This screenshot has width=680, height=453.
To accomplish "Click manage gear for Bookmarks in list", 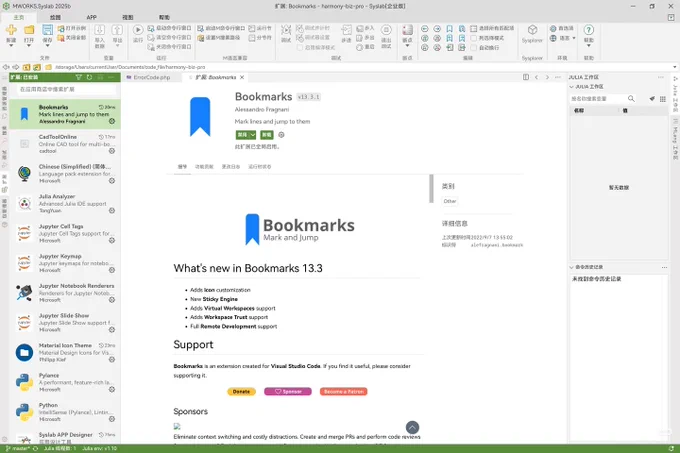I will (112, 121).
